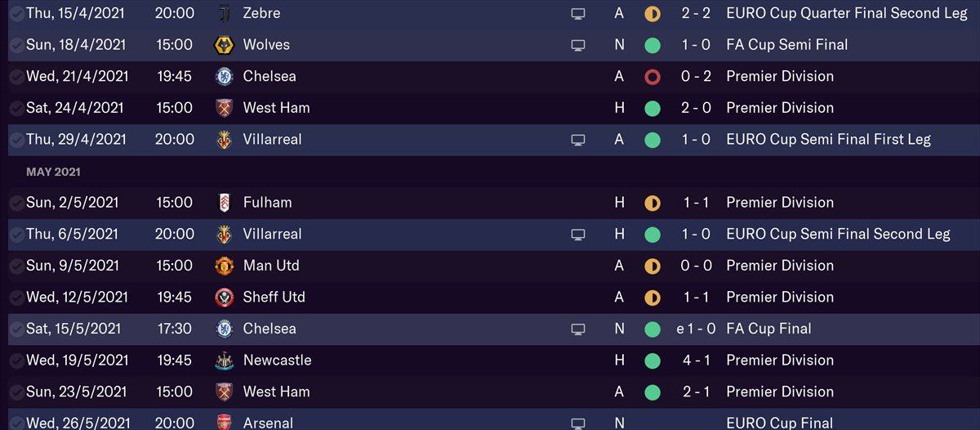The height and width of the screenshot is (430, 980).
Task: Open EURO Cup Semi Final Second Leg competition
Action: [838, 235]
